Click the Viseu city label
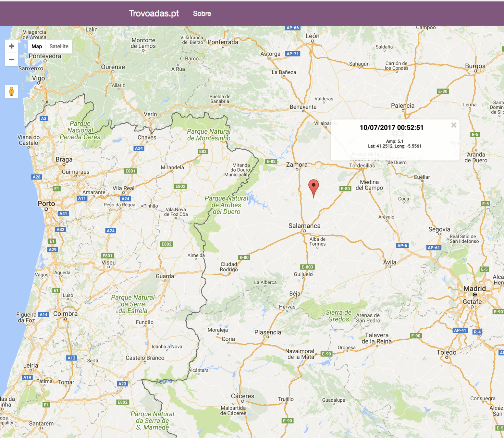The width and height of the screenshot is (504, 438). (108, 262)
